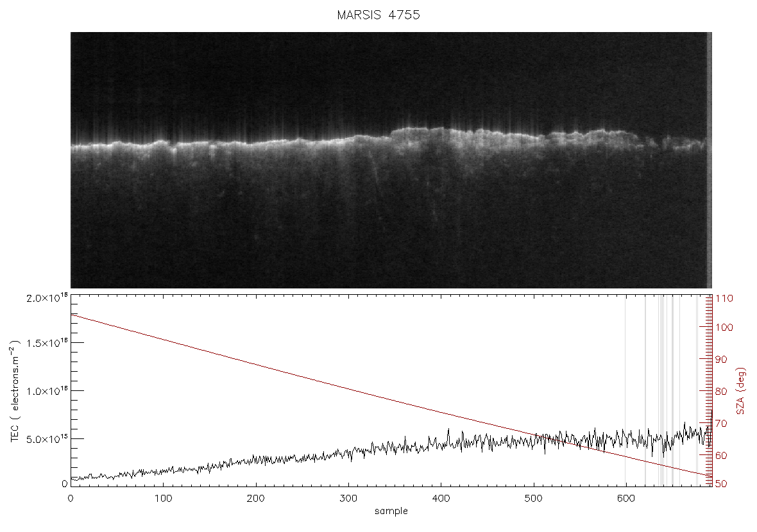Click the red SZA (deg) axis label

tap(741, 391)
